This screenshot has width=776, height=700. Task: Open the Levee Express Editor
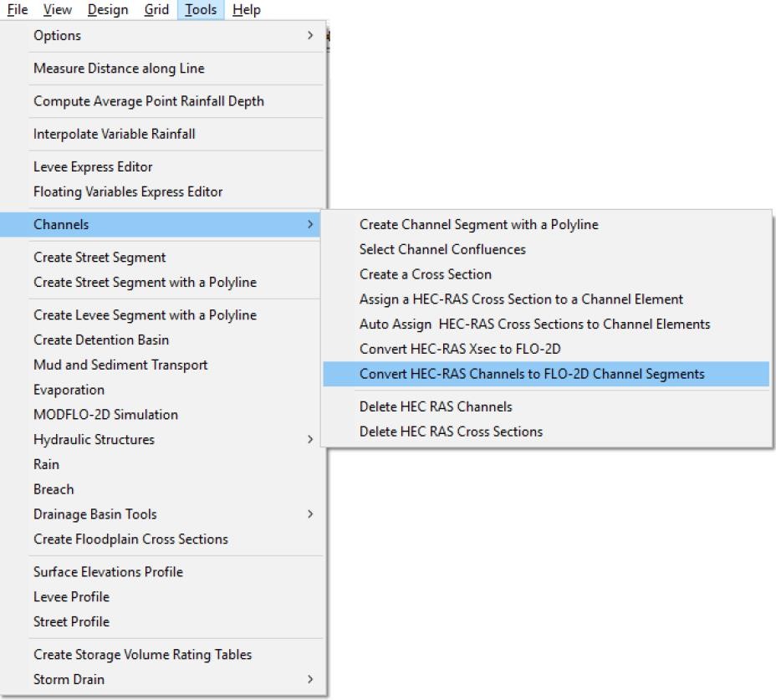(x=93, y=166)
